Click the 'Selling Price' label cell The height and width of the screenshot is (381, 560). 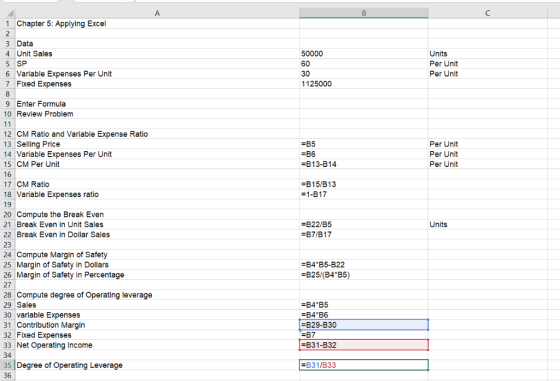pos(157,144)
